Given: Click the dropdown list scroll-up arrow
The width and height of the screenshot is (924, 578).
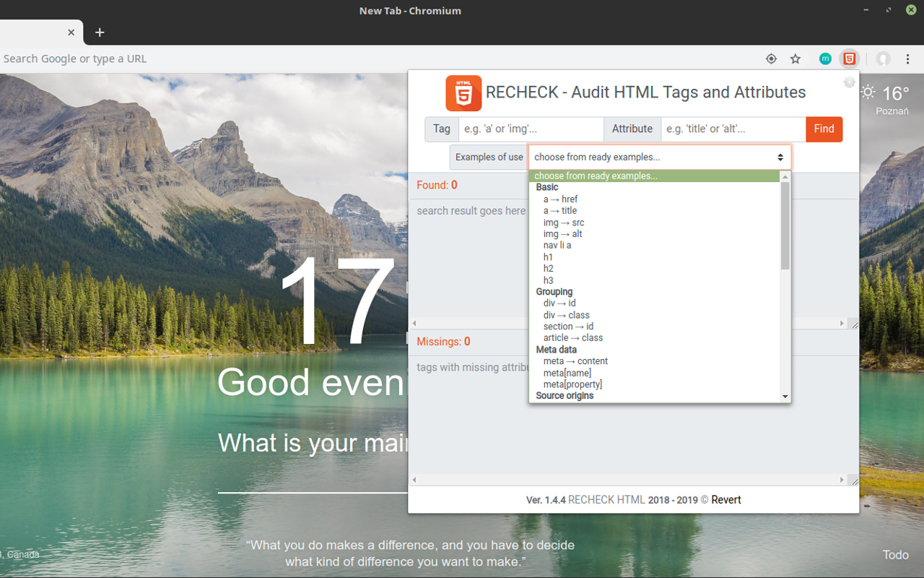Looking at the screenshot, I should 785,176.
